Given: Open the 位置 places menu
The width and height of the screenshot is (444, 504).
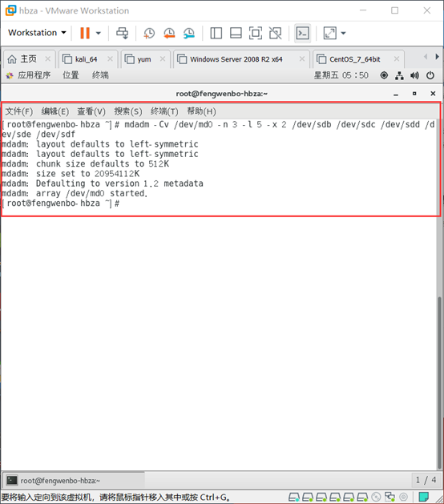Looking at the screenshot, I should tap(71, 75).
